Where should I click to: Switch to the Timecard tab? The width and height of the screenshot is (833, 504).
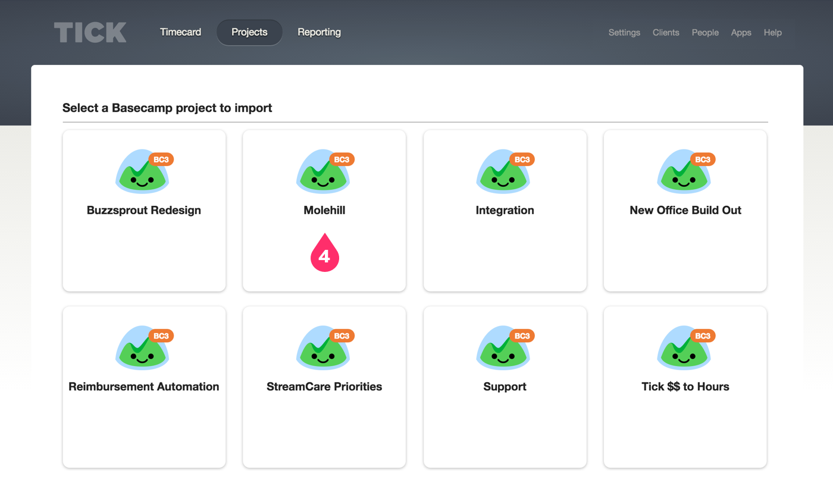point(180,32)
